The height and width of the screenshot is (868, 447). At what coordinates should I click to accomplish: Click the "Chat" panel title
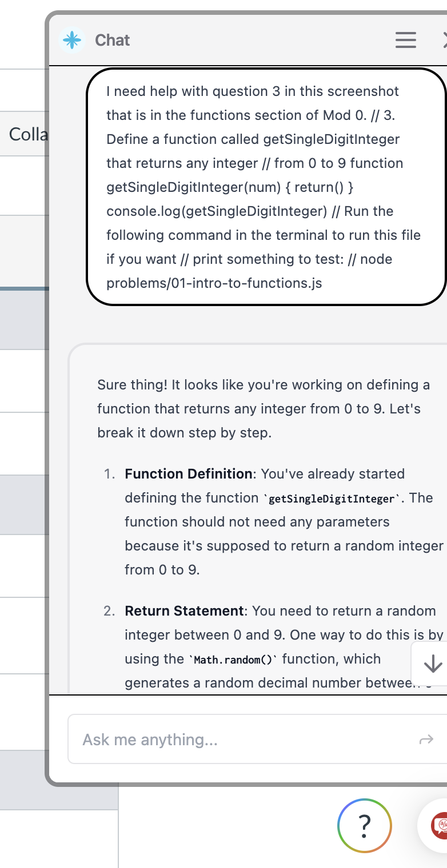click(113, 40)
